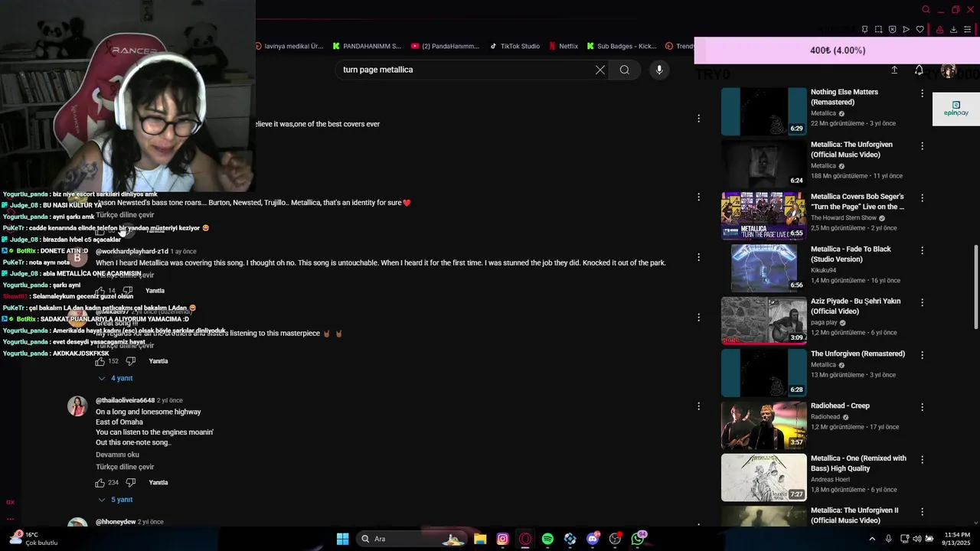The height and width of the screenshot is (551, 980).
Task: Reply to workhardplayhard comment via Yanıtla
Action: [155, 291]
